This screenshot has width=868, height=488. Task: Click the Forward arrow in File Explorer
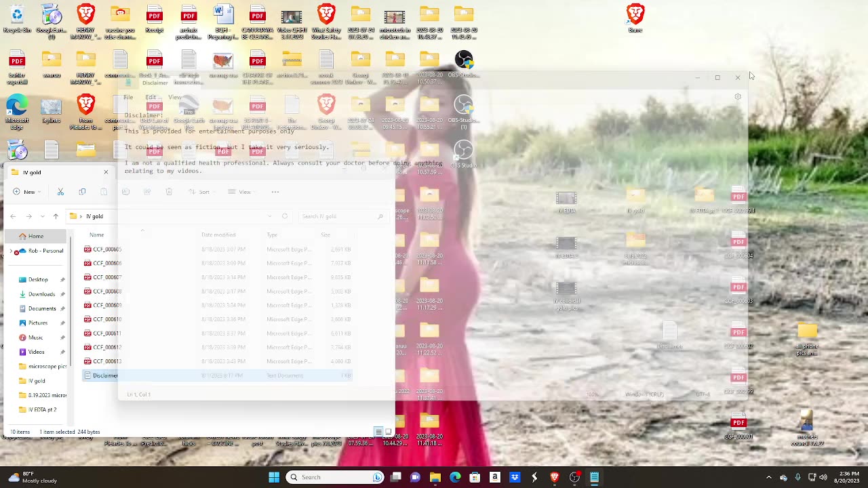click(x=28, y=216)
